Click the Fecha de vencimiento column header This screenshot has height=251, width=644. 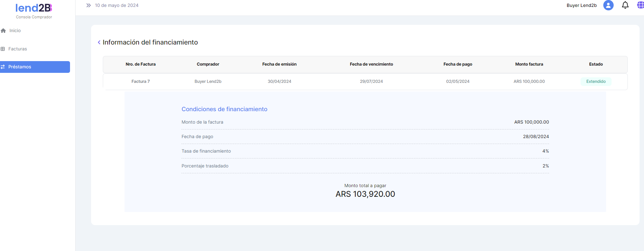[x=371, y=64]
